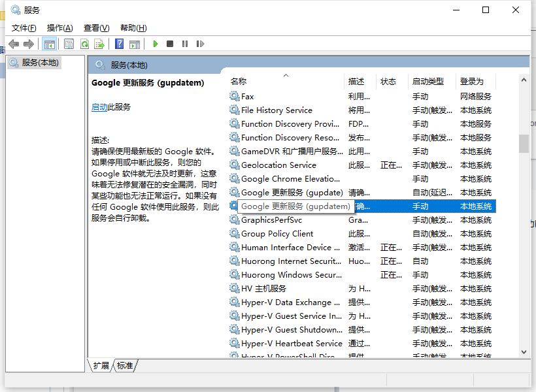Toggle the show/hide action pane icon
This screenshot has height=392, width=536.
pos(135,44)
